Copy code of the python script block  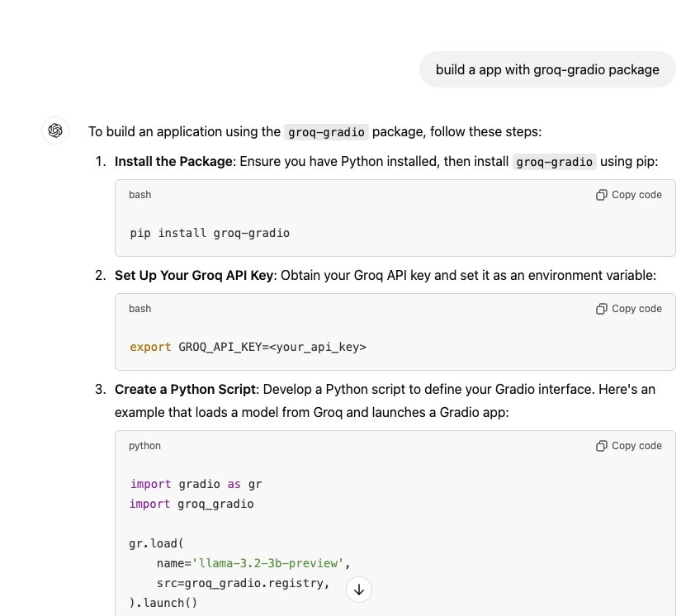coord(628,446)
